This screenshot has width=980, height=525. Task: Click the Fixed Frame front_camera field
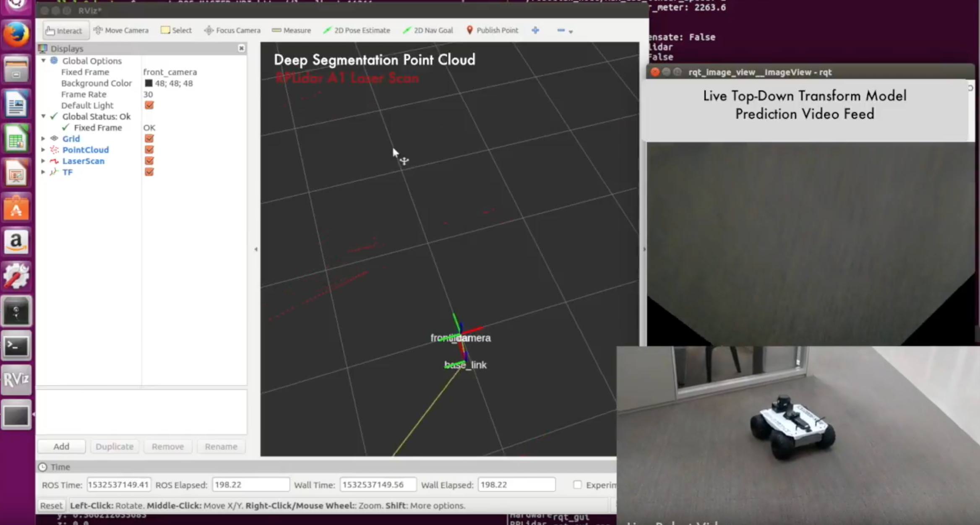pyautogui.click(x=170, y=72)
